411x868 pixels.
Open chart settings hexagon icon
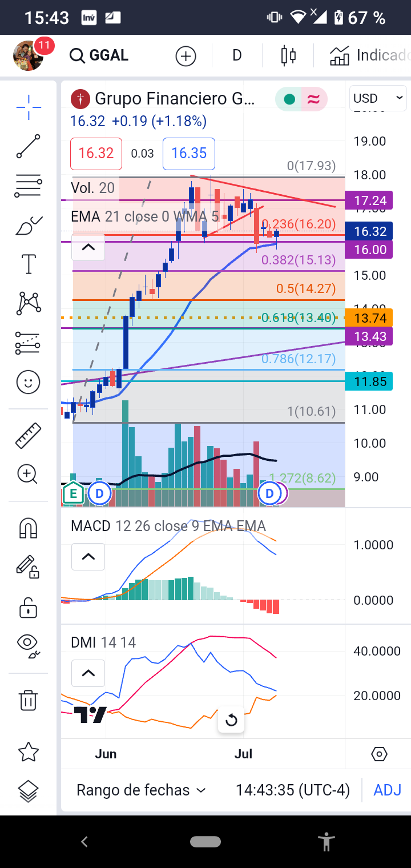pos(379,754)
